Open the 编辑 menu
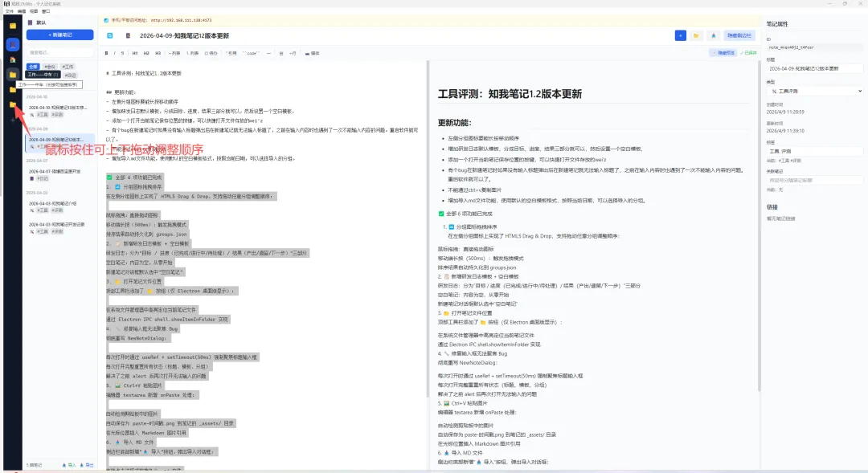The image size is (868, 473). pyautogui.click(x=22, y=11)
